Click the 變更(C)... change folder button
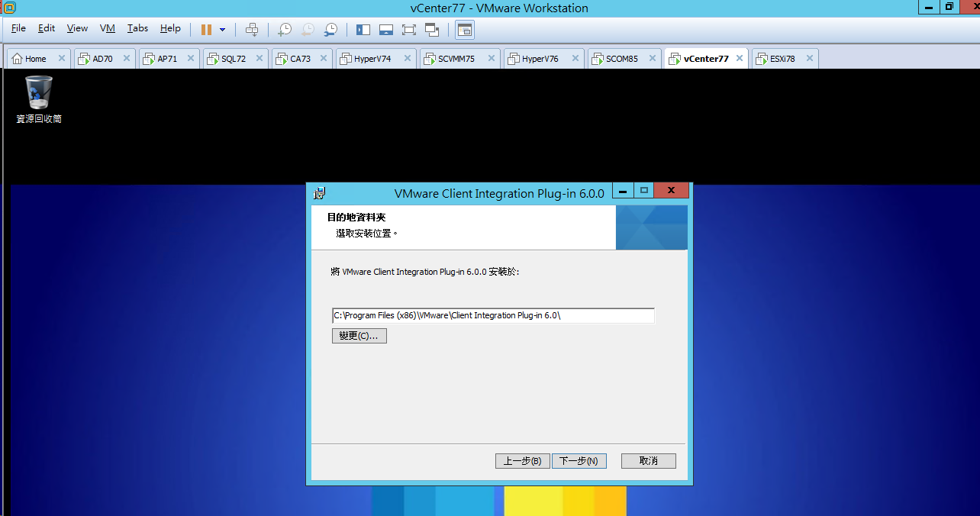 (359, 336)
